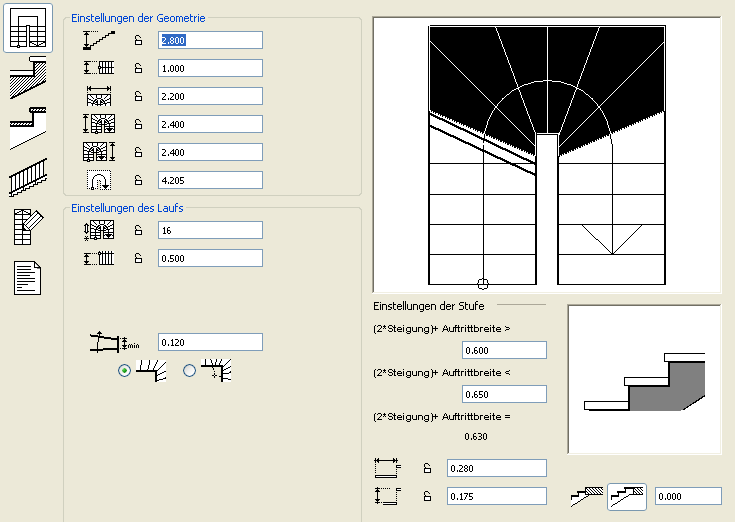The height and width of the screenshot is (522, 735).
Task: Click the 2.200 overall width input field
Action: tap(210, 96)
